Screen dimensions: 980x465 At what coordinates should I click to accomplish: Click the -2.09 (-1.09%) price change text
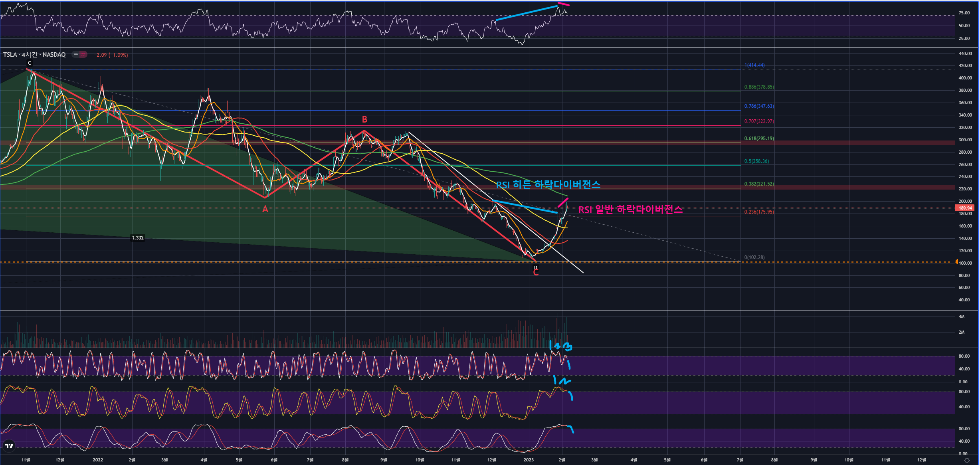[x=111, y=55]
